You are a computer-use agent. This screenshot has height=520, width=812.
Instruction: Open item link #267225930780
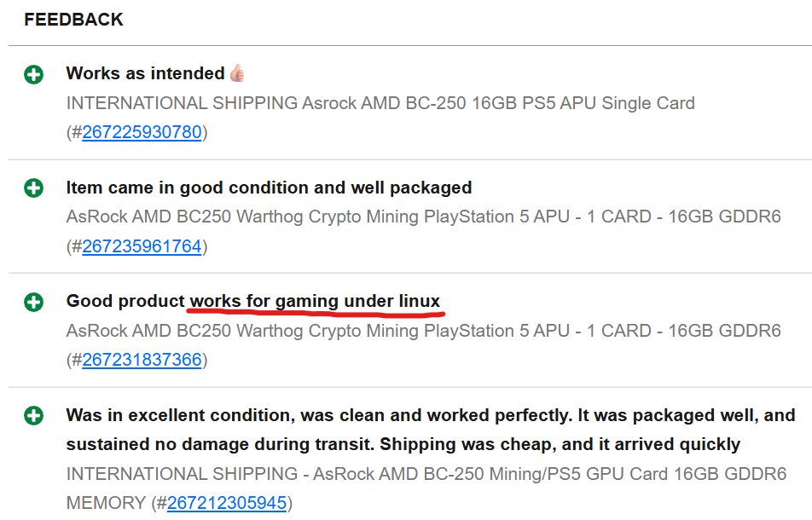(x=142, y=132)
